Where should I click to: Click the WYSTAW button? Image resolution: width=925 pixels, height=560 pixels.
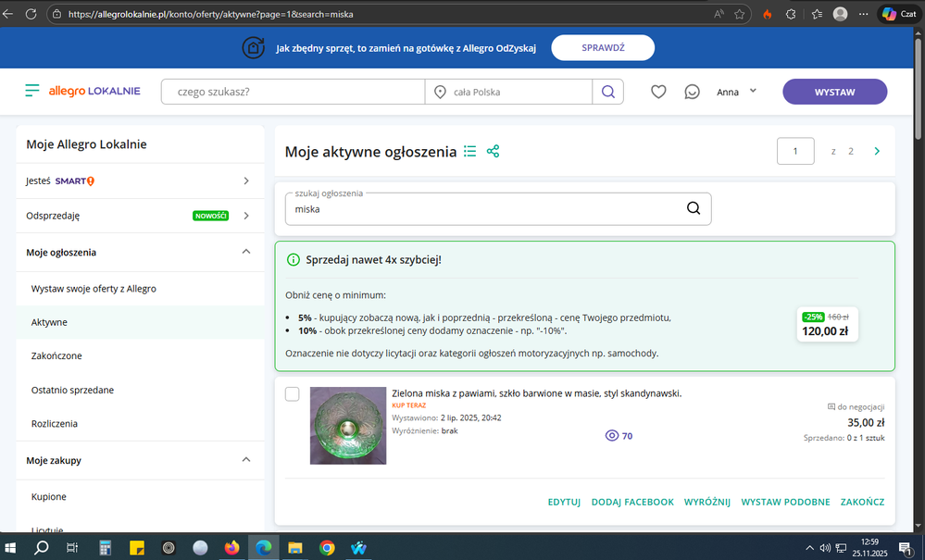pos(834,92)
